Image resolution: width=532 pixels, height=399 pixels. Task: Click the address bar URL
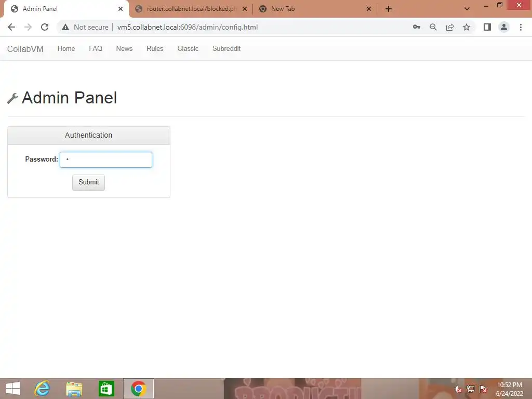[x=188, y=27]
